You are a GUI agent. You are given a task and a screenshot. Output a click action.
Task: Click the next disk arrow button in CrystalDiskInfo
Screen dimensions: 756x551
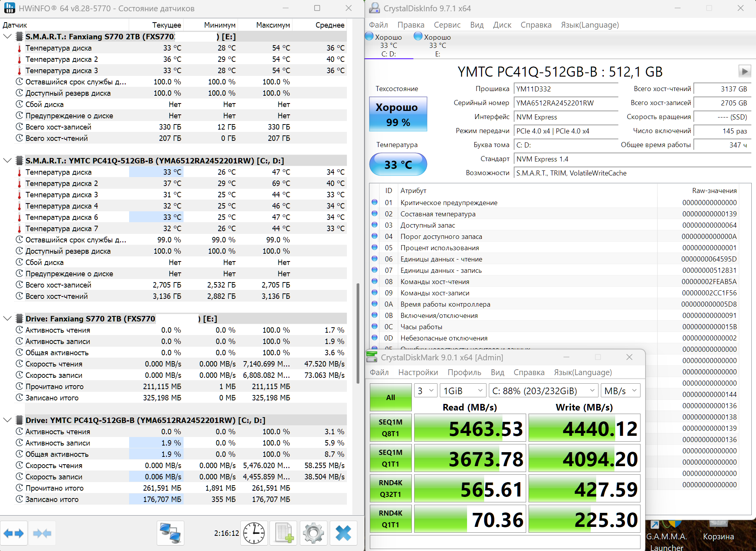tap(744, 71)
